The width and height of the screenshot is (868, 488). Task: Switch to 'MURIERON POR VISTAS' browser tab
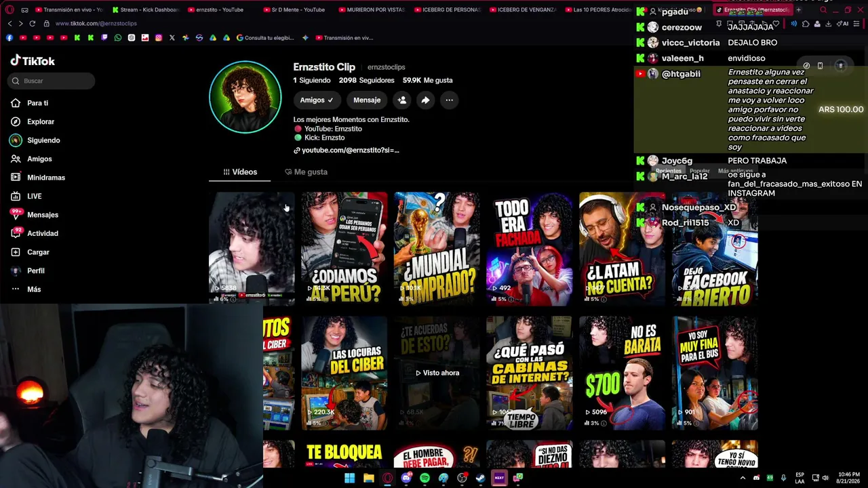coord(372,10)
